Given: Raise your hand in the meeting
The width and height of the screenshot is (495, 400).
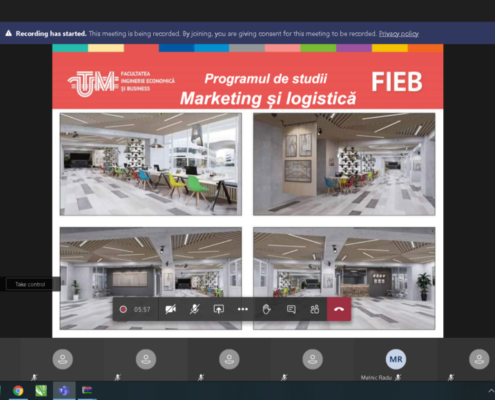Looking at the screenshot, I should pos(267,309).
